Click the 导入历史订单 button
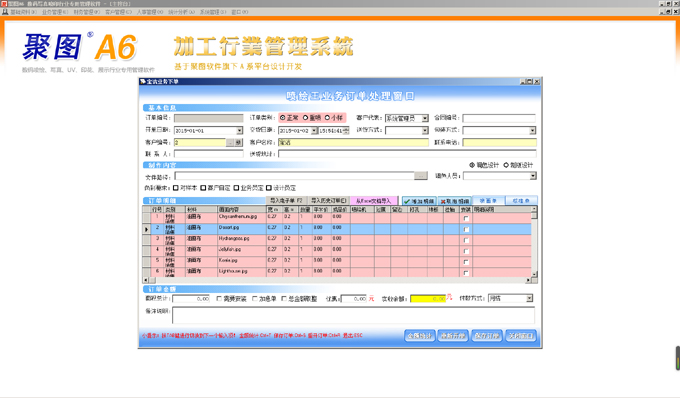Image resolution: width=680 pixels, height=398 pixels. [328, 201]
